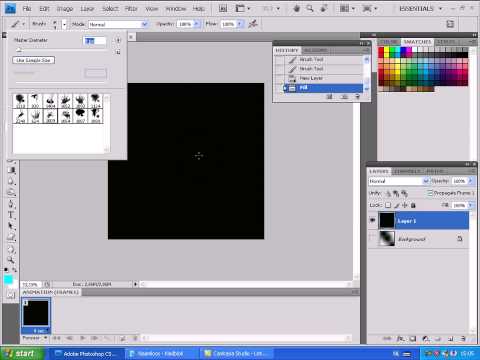Click the Use Sample Size button

tap(34, 60)
